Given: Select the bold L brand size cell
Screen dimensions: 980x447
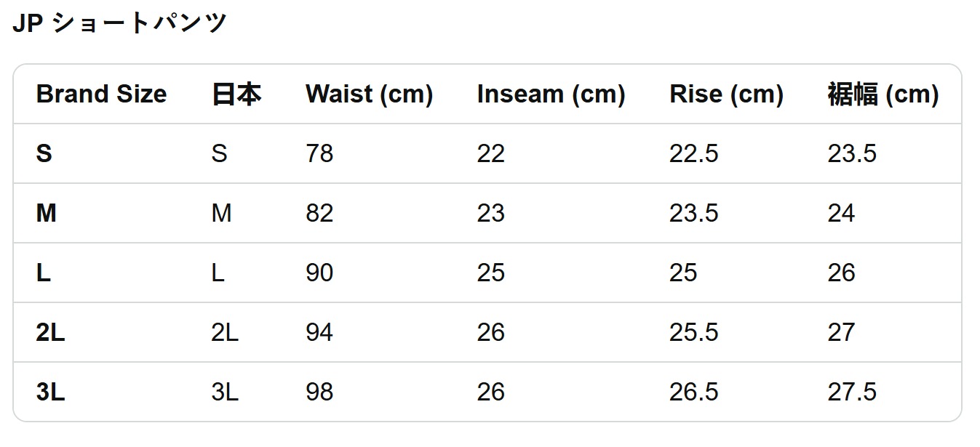Looking at the screenshot, I should coord(44,273).
